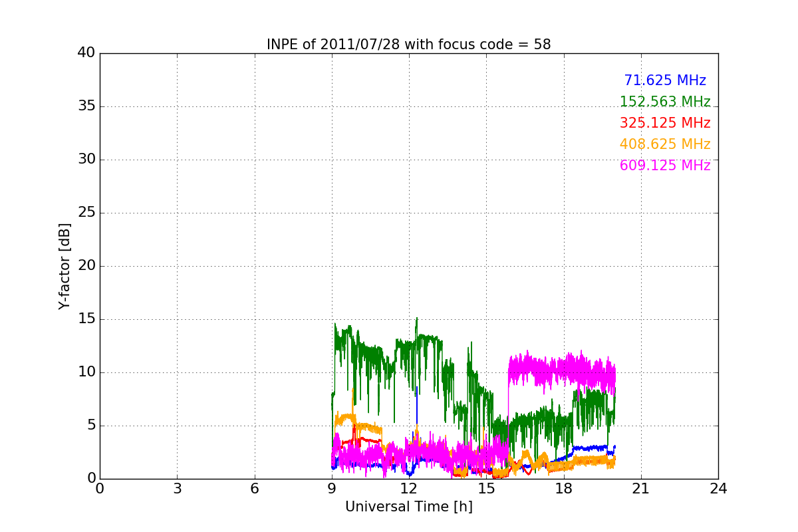Viewport: 798px width, 532px height.
Task: Click the chart title mentioning focus code 58
Action: tap(409, 45)
